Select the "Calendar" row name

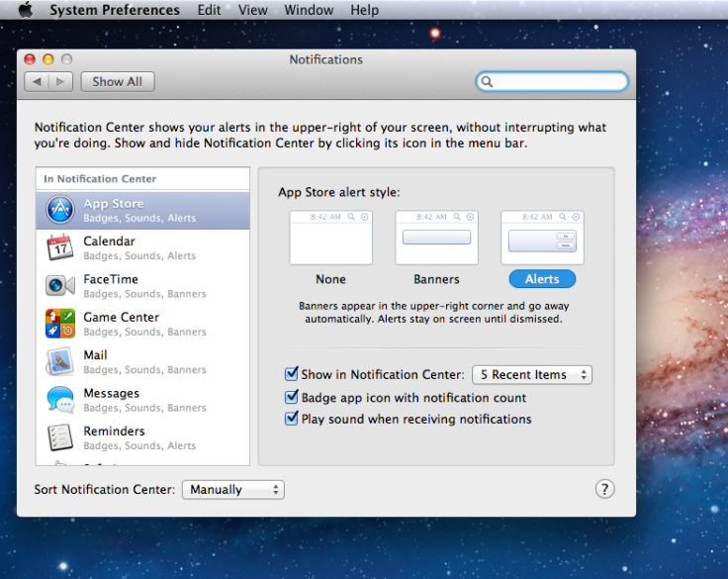coord(109,241)
